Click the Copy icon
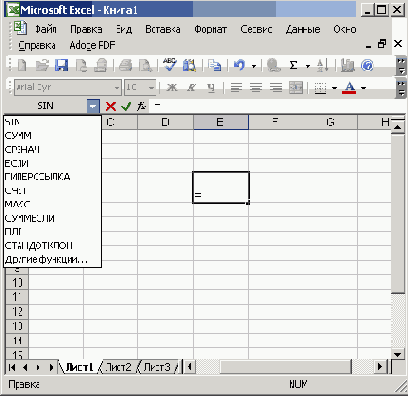 (214, 65)
